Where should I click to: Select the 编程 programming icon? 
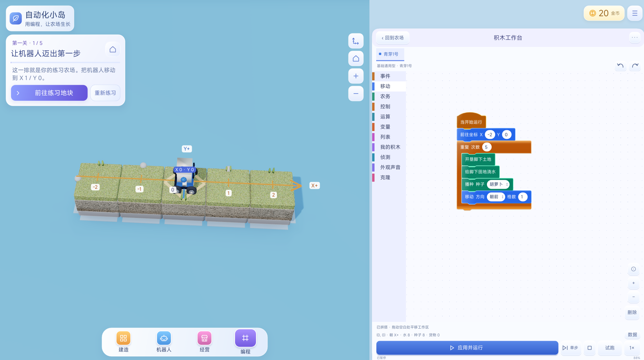[246, 338]
